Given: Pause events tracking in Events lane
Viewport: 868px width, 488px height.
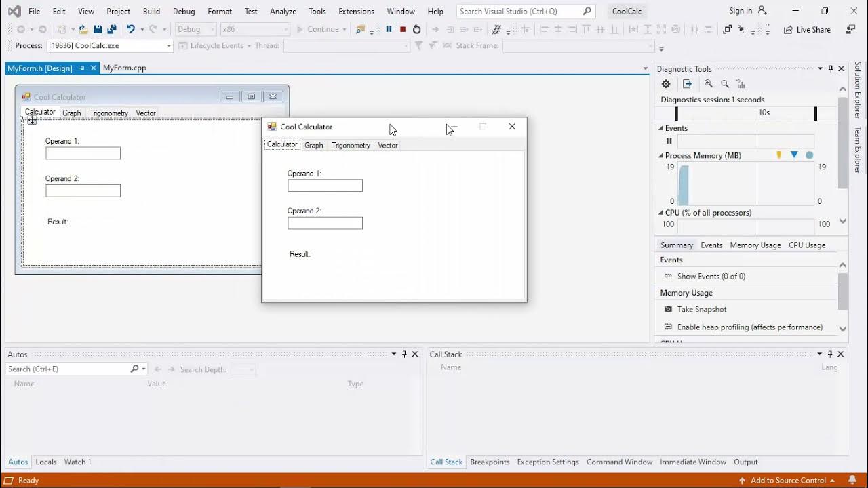Looking at the screenshot, I should (x=669, y=141).
